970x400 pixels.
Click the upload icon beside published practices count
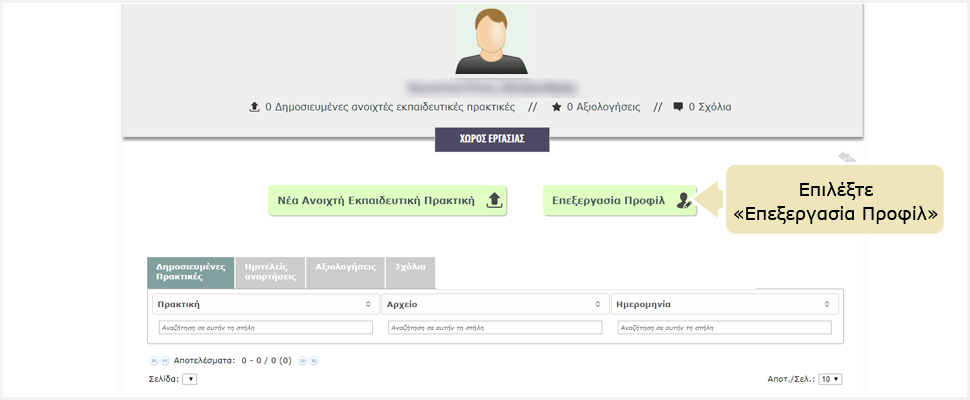coord(254,106)
